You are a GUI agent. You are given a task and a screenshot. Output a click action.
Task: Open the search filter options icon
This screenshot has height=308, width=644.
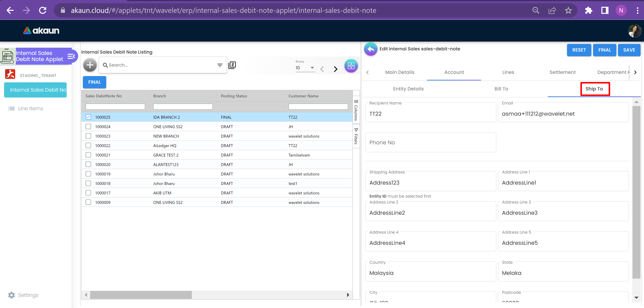220,65
